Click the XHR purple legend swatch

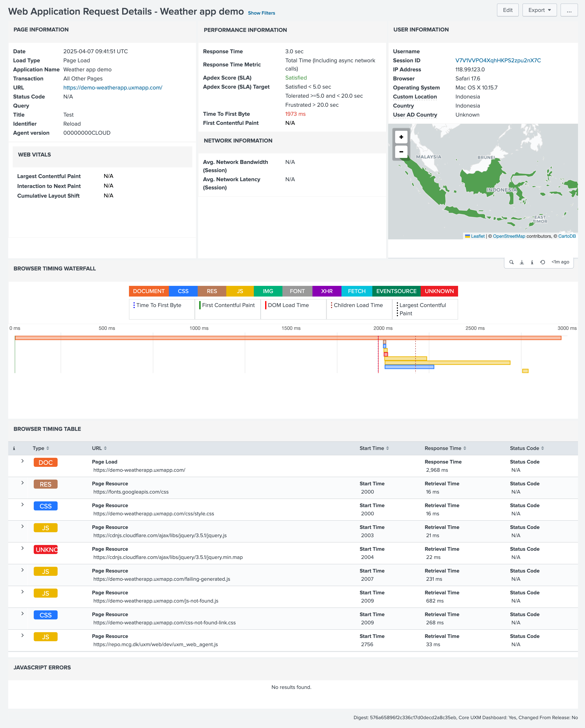[x=327, y=291]
